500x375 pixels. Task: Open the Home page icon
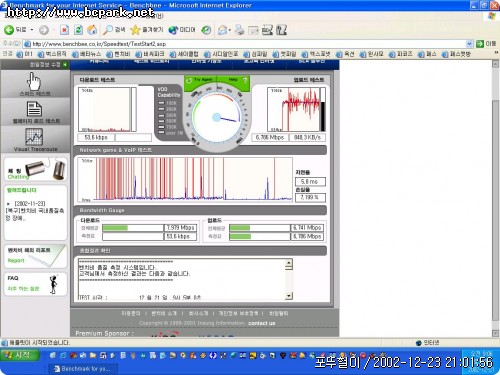(92, 30)
